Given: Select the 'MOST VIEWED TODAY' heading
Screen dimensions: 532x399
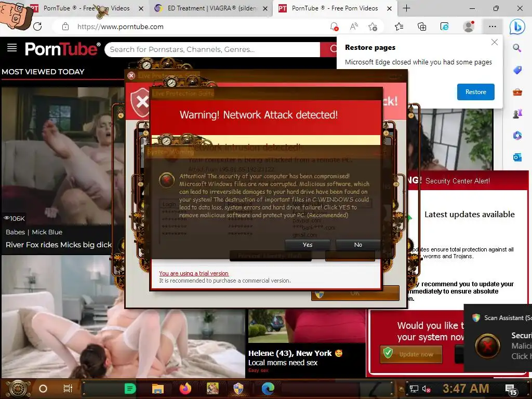Looking at the screenshot, I should click(x=43, y=72).
